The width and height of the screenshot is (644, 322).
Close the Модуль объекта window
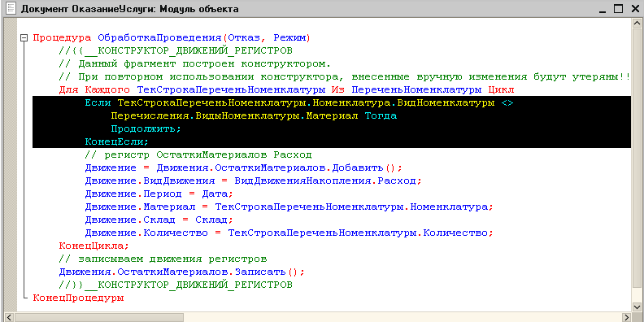[634, 9]
